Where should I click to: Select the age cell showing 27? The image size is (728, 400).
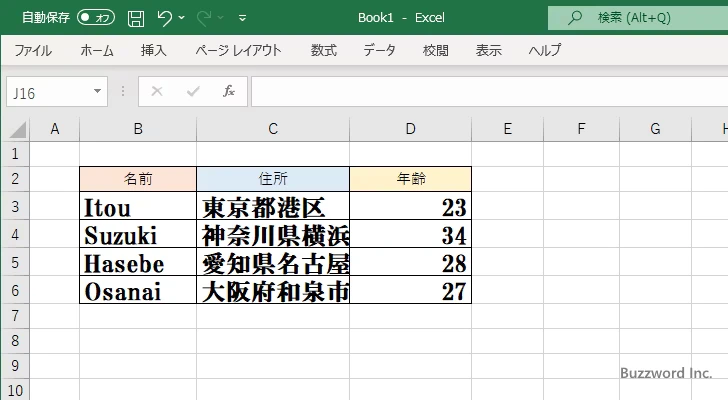click(x=410, y=290)
